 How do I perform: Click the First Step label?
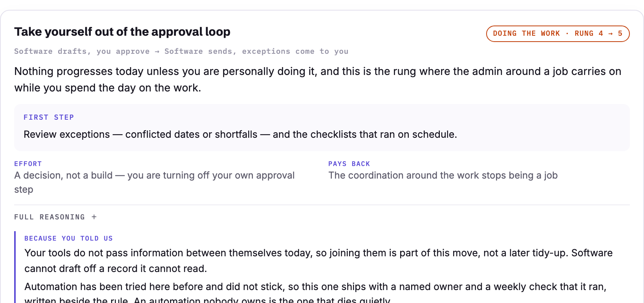(49, 117)
